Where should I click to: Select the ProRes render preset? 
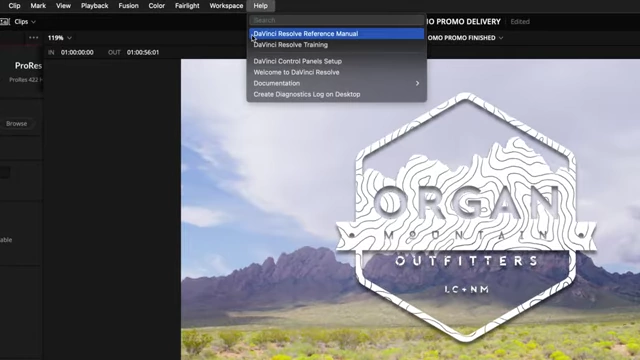tap(29, 66)
